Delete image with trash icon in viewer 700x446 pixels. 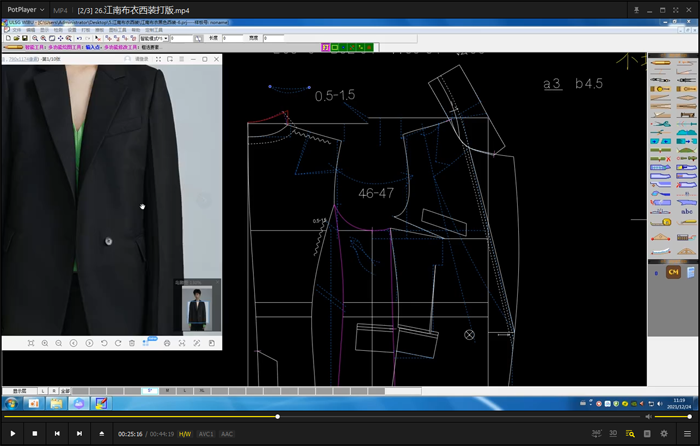[x=132, y=343]
